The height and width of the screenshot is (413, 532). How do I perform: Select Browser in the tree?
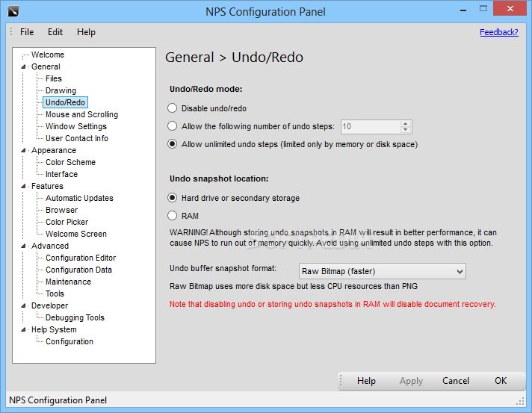click(62, 210)
